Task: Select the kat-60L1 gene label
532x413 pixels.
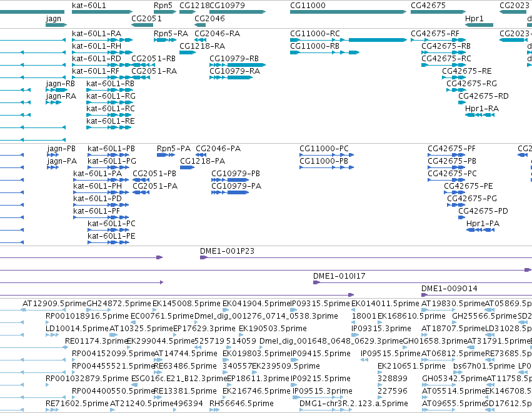Action: [x=89, y=6]
